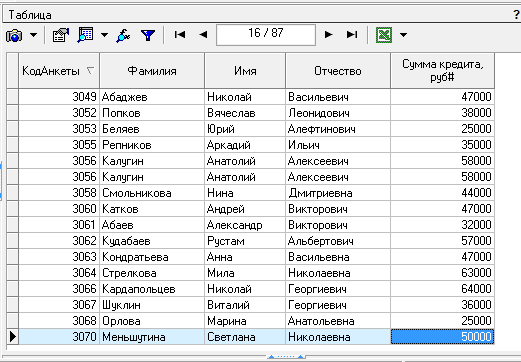Image resolution: width=521 pixels, height=362 pixels.
Task: Select the cell Абаджев
Action: [152, 97]
